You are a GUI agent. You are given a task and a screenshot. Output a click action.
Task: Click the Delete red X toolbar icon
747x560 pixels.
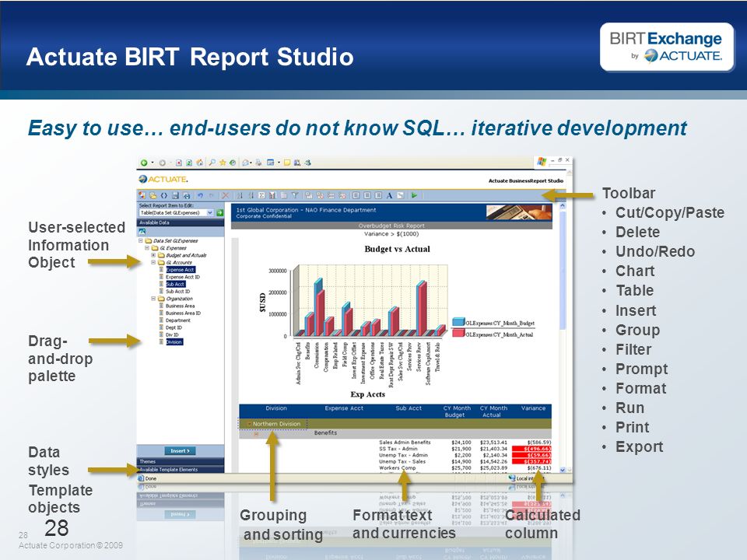coord(226,195)
